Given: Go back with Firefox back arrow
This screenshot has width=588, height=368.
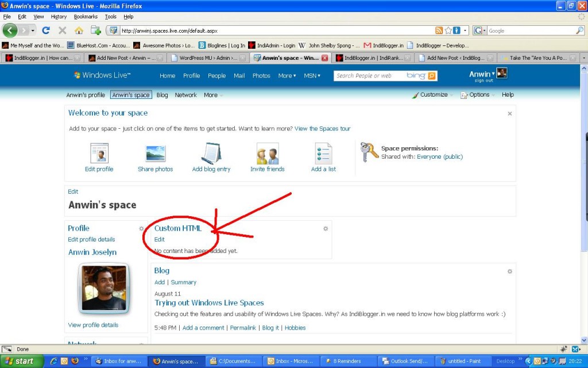Looking at the screenshot, I should (x=10, y=30).
